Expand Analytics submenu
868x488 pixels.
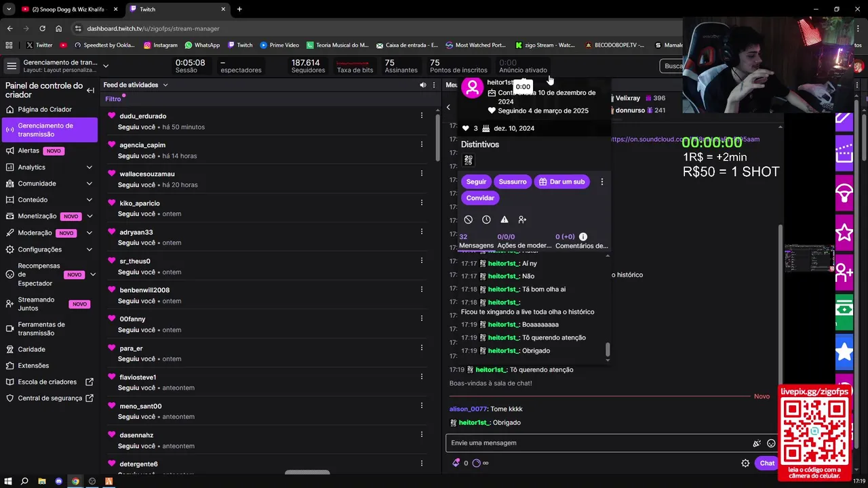(89, 167)
